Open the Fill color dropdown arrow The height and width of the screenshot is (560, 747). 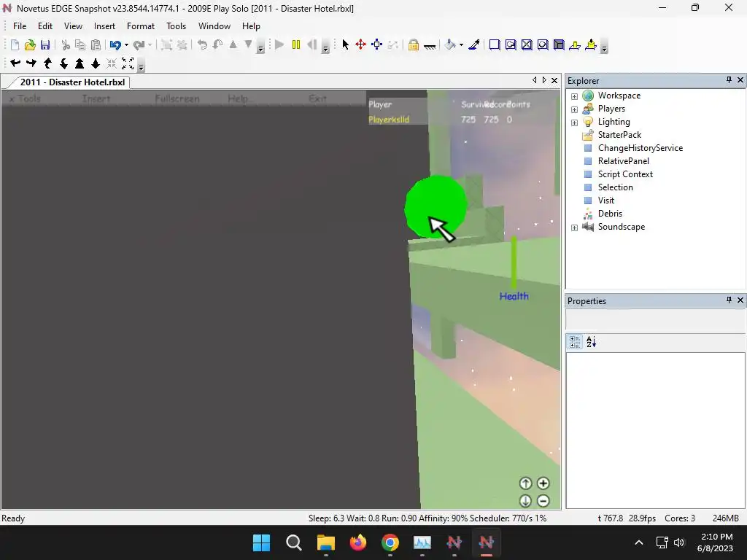(x=461, y=44)
